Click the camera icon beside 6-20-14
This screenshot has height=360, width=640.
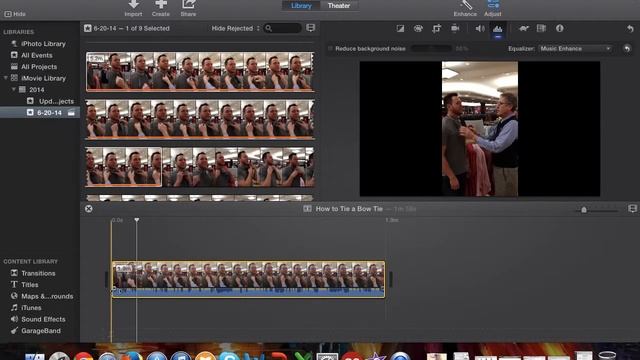click(71, 113)
